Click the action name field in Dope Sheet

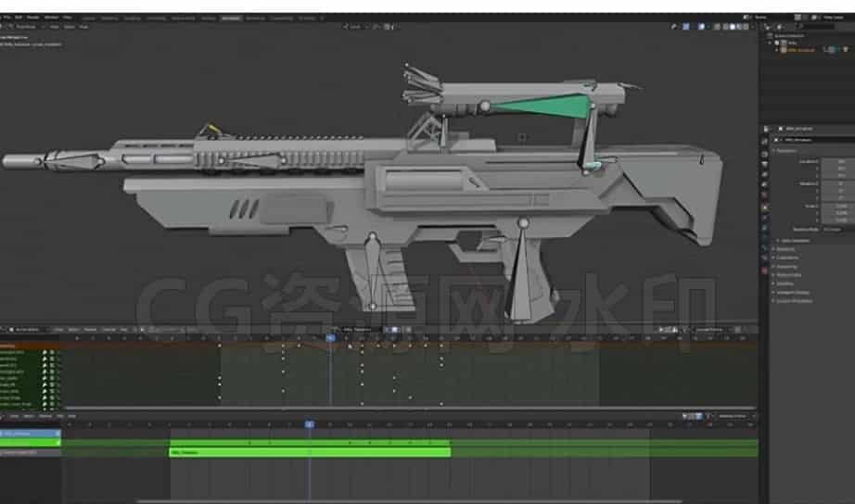click(x=360, y=330)
